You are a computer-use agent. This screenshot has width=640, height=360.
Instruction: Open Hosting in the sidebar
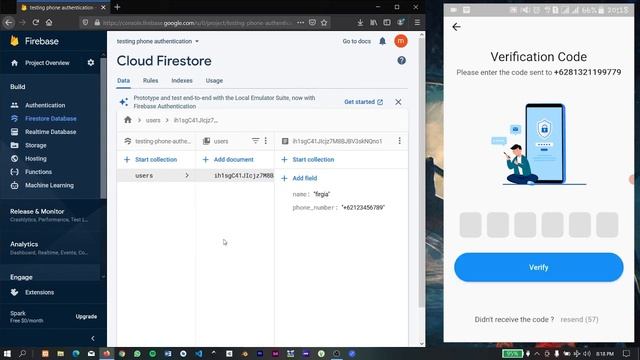point(36,158)
